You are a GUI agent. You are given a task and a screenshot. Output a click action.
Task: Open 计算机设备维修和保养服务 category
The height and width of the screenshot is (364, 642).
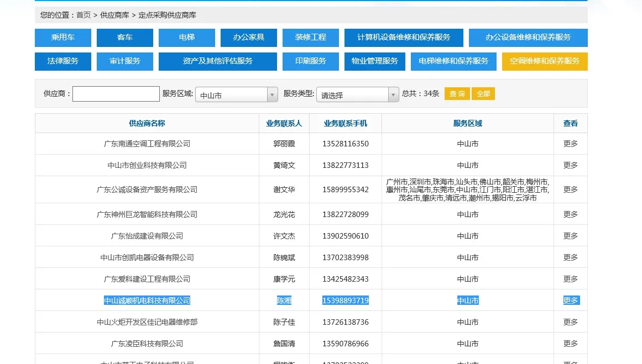pyautogui.click(x=404, y=38)
